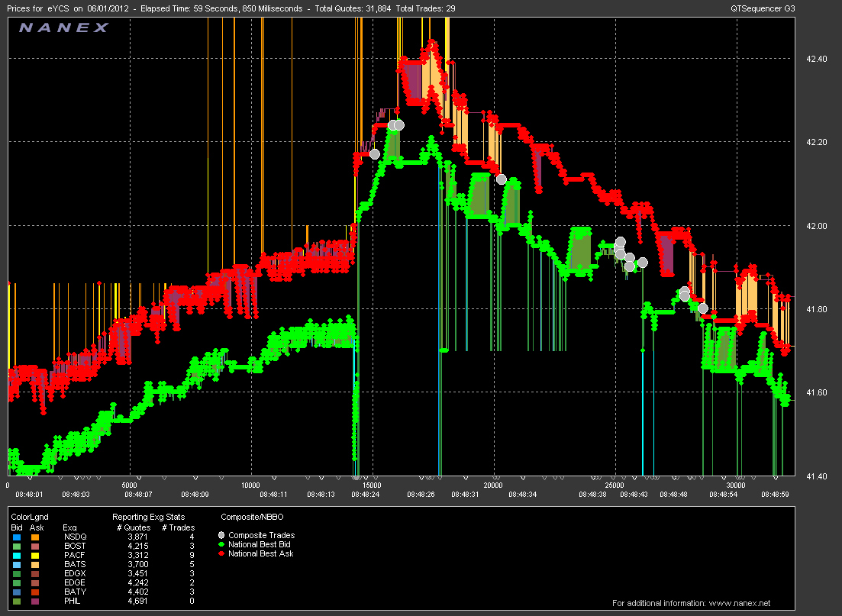Click the 42.20 price axis label
This screenshot has height=616, width=842.
click(x=817, y=142)
